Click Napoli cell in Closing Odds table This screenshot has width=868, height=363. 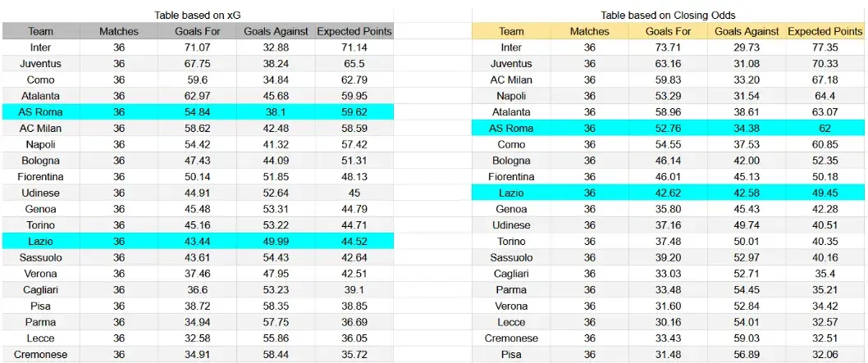coord(511,96)
